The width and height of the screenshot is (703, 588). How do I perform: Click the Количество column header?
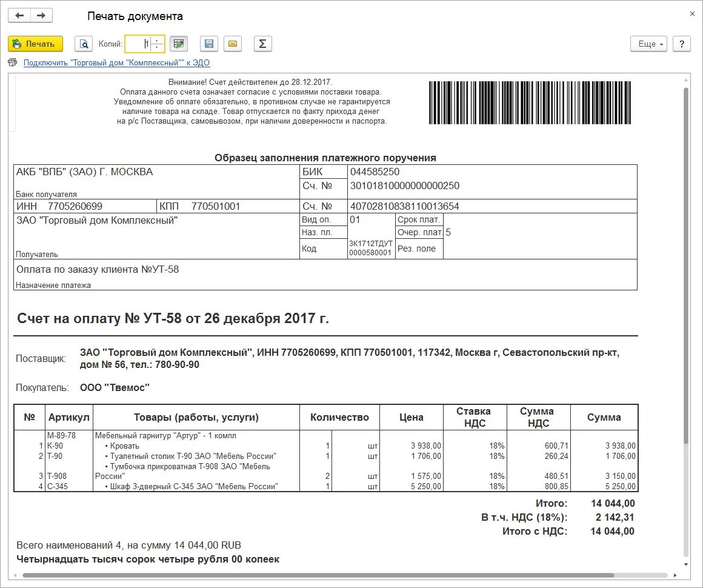click(339, 417)
